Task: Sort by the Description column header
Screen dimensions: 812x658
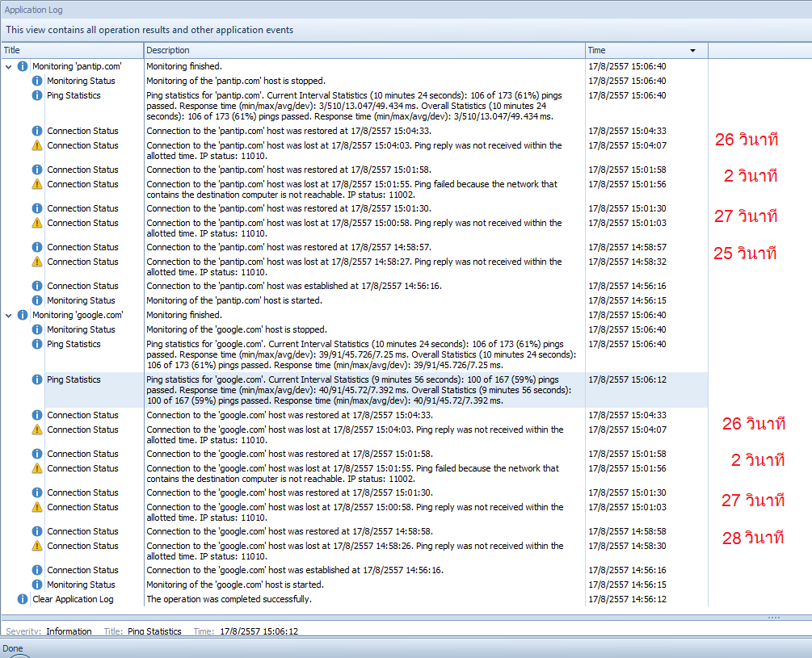Action: (364, 50)
